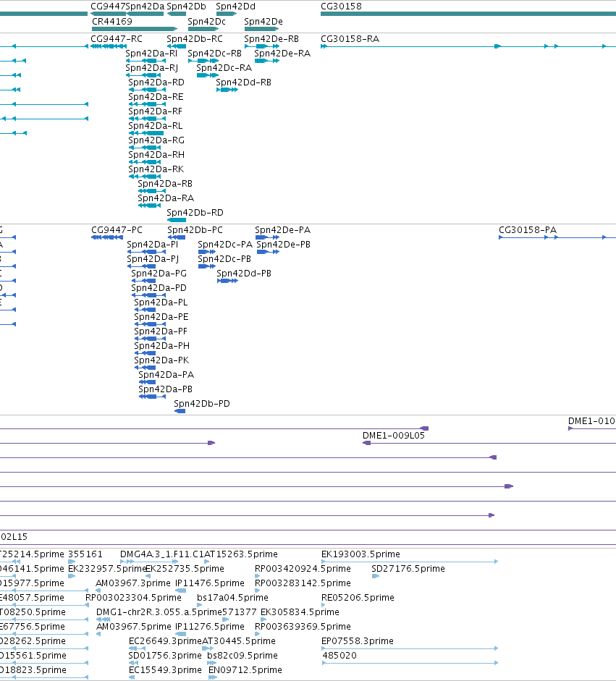Viewport: 616px width, 681px height.
Task: Click transcript CG9447-RC
Action: pyautogui.click(x=117, y=38)
